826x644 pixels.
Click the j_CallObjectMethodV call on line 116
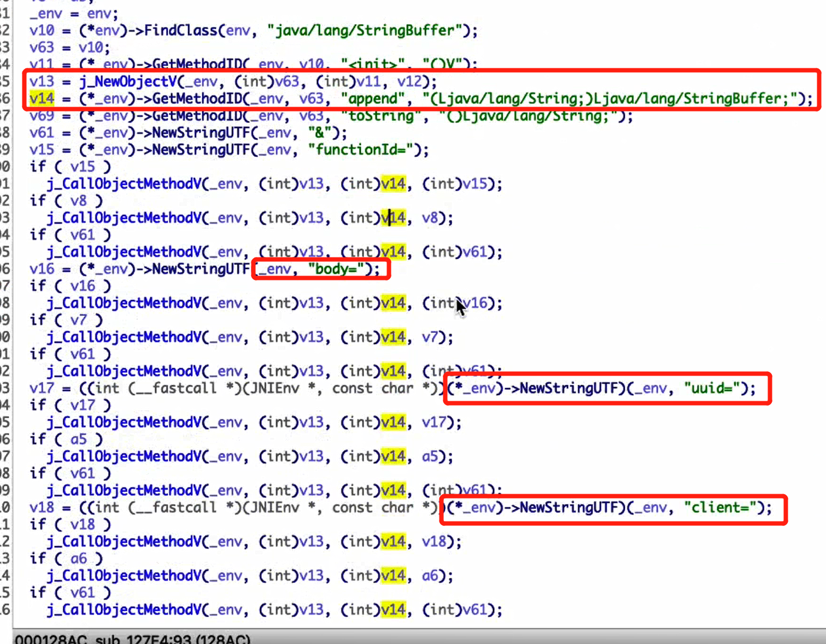(126, 610)
